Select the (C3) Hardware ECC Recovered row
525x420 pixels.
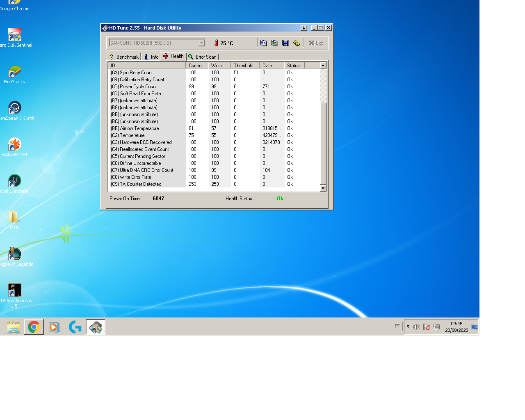[x=214, y=142]
